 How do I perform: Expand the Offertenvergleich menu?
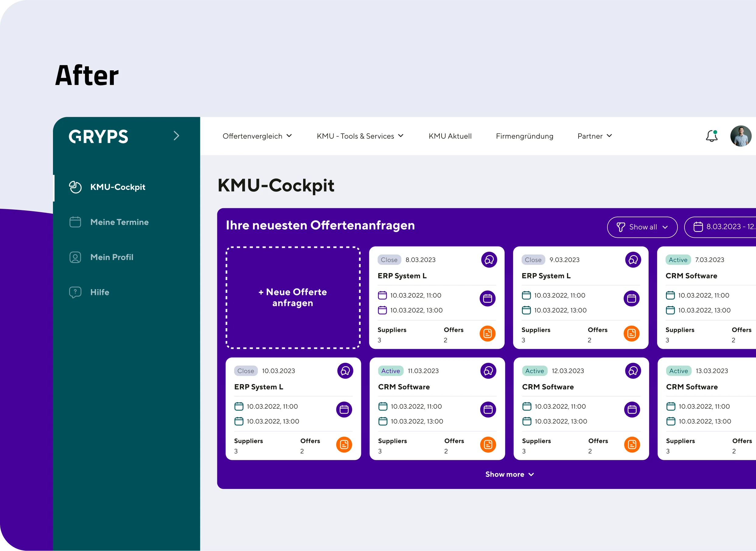(257, 136)
